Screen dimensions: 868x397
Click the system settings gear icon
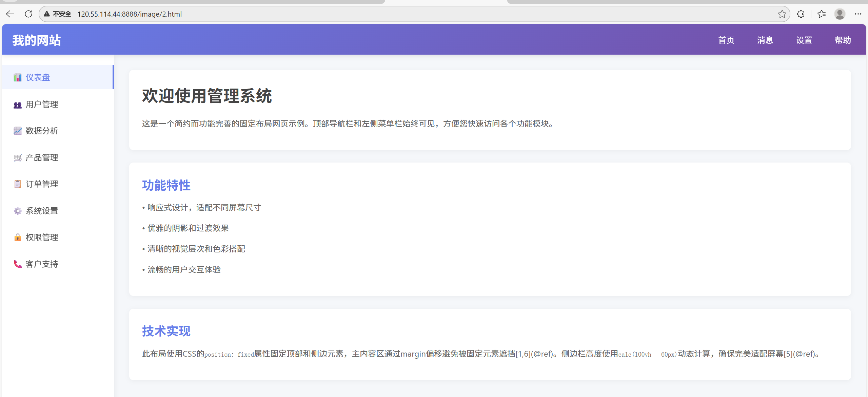click(18, 211)
